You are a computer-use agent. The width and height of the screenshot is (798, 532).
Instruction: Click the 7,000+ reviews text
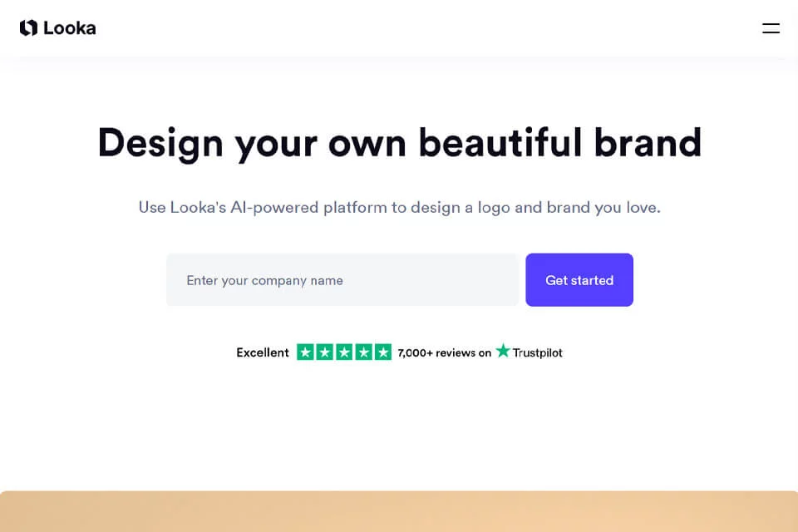coord(436,352)
